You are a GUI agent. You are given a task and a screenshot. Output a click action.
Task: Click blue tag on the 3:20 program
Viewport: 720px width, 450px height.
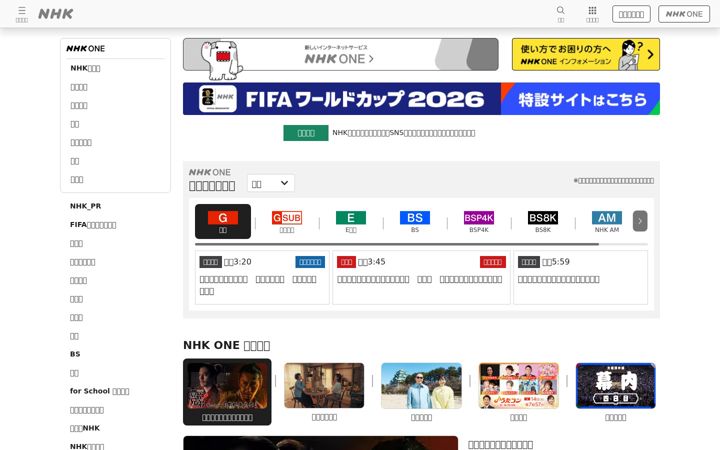click(310, 262)
